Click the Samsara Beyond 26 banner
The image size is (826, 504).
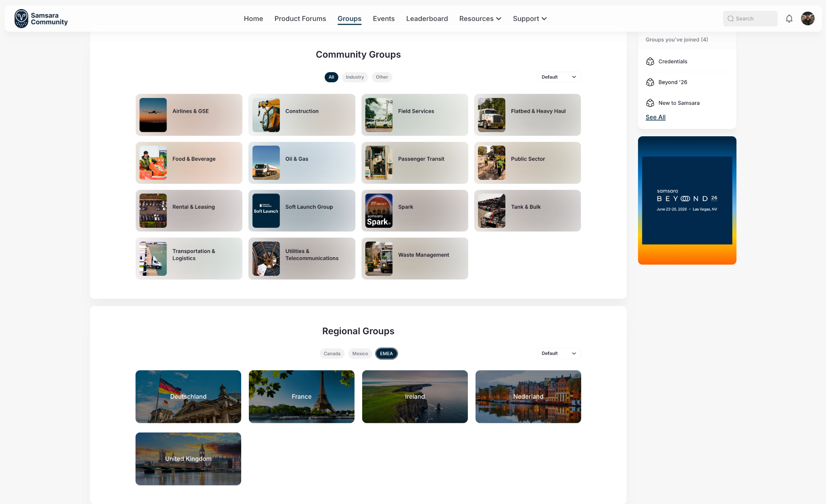687,200
